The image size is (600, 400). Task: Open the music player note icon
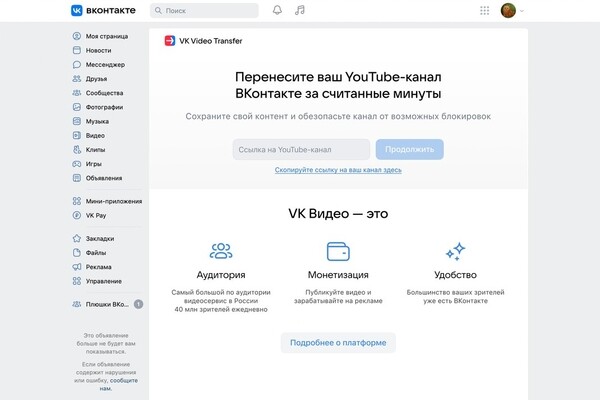click(300, 10)
